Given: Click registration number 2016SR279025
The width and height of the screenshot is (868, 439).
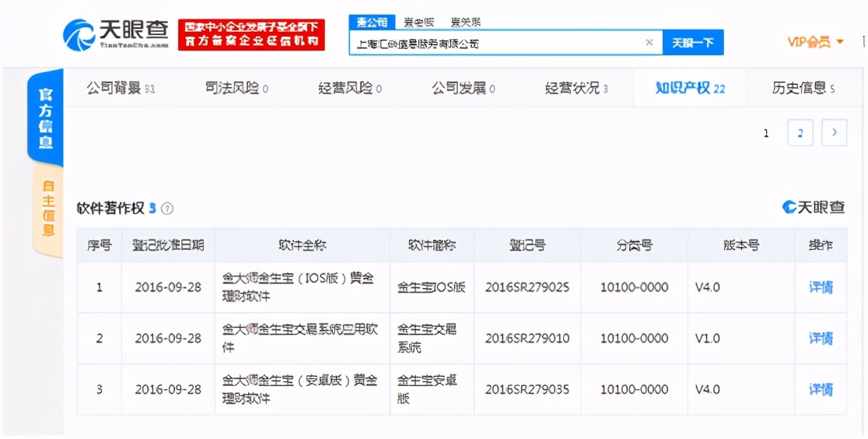Looking at the screenshot, I should 527,288.
